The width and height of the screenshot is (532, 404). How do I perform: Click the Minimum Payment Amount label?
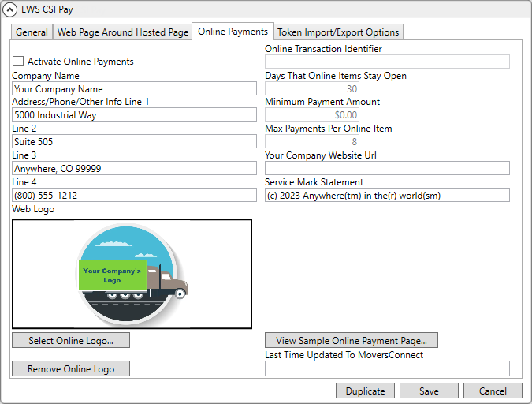click(x=322, y=102)
